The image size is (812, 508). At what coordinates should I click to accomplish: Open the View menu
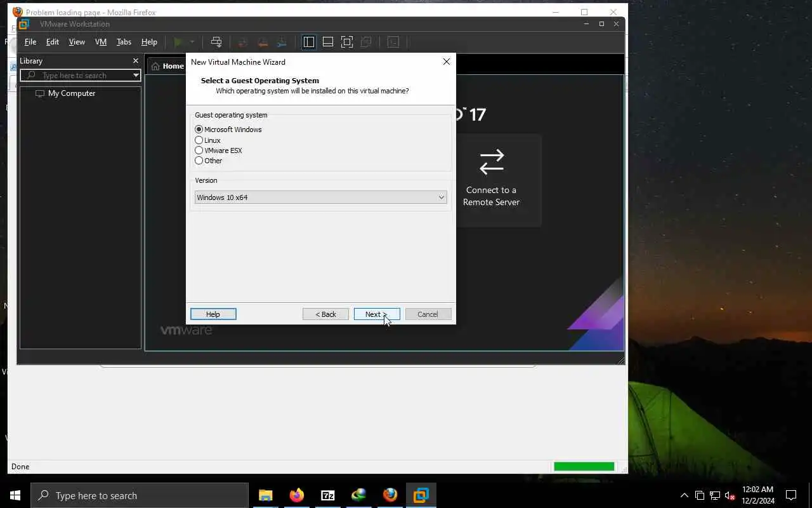click(x=77, y=42)
